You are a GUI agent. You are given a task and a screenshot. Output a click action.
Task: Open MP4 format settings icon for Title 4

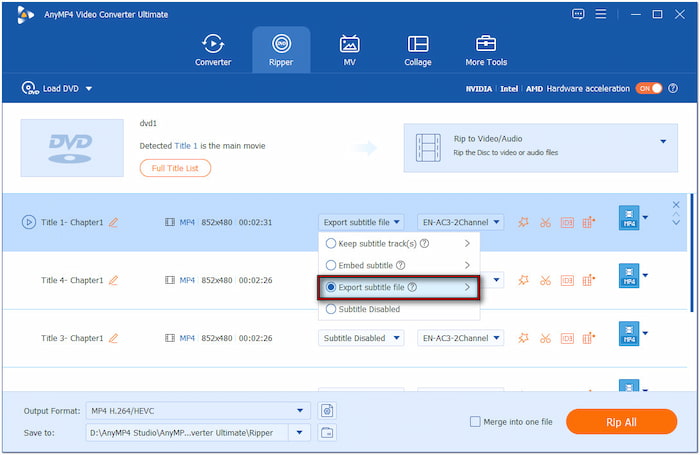tap(629, 276)
